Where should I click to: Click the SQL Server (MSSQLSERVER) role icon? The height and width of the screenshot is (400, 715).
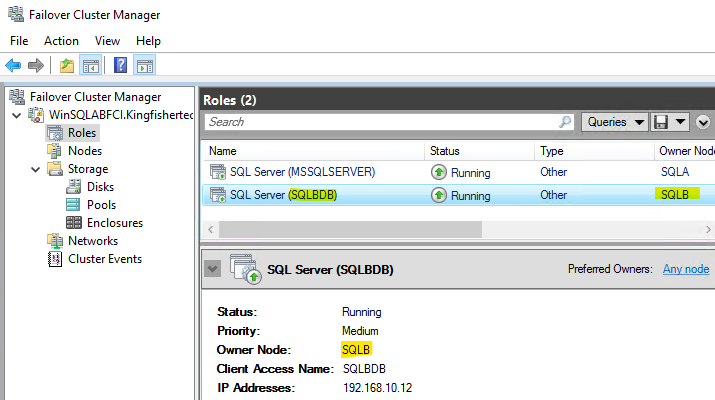tap(218, 172)
